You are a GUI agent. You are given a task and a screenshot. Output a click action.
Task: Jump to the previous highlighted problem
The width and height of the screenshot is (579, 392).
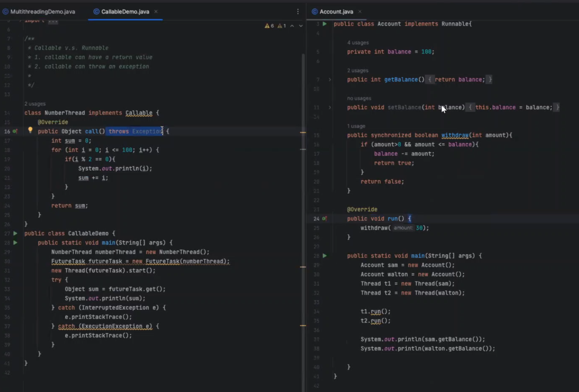(292, 26)
